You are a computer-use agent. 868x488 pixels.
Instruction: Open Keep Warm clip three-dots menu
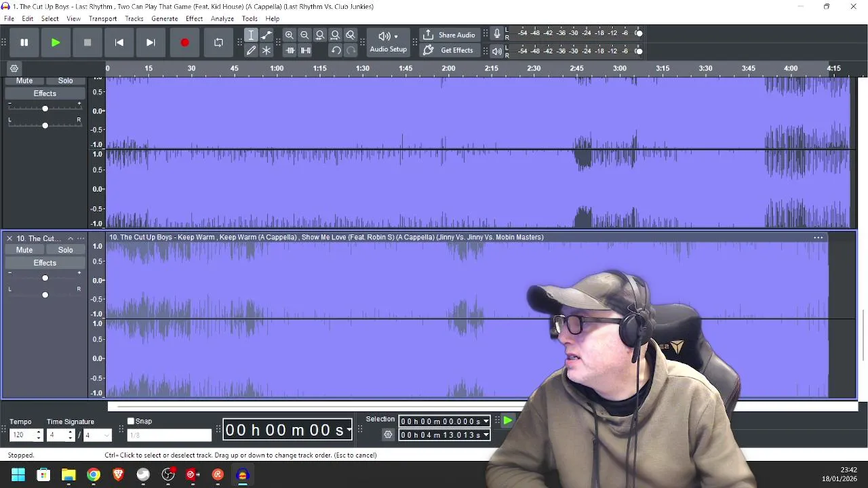click(x=818, y=238)
